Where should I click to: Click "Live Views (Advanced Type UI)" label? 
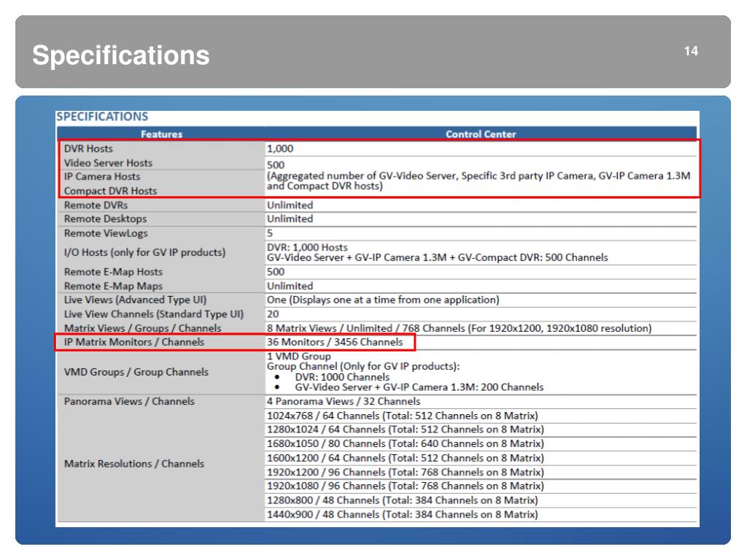click(x=135, y=300)
